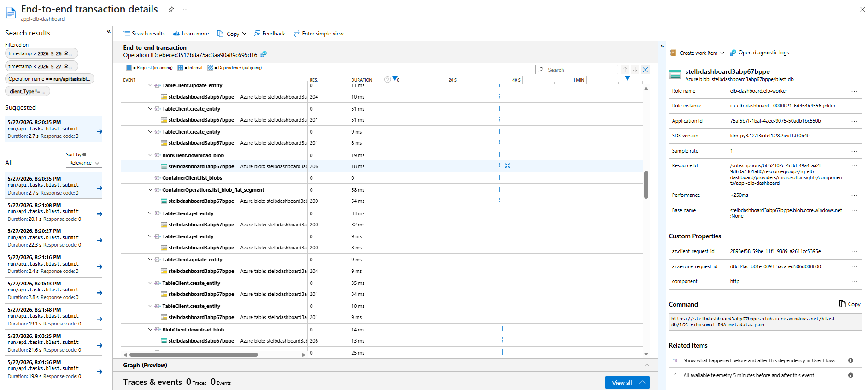Collapse TableClient.create_entity 51 ms node
The width and height of the screenshot is (868, 390).
[150, 109]
